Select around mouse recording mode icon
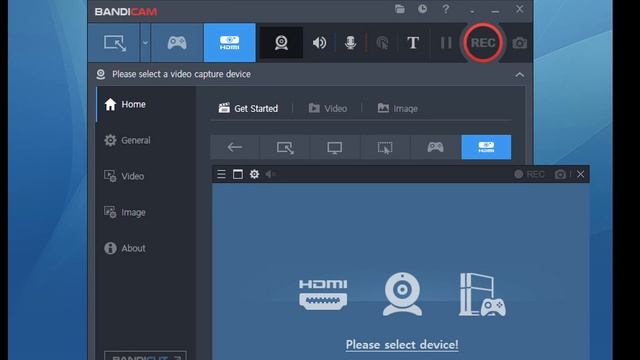Screen dimensions: 640x360 tap(385, 147)
